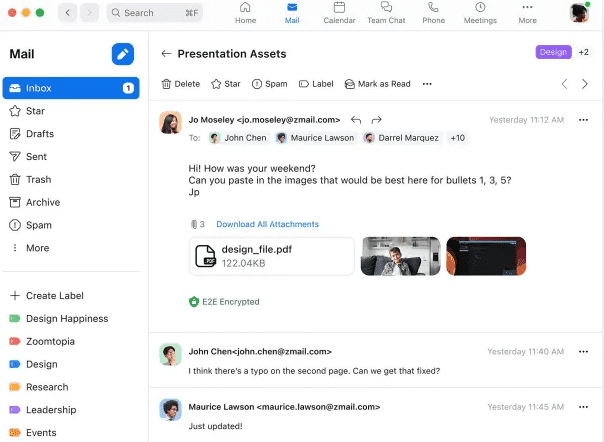Click the Darrel Marquez recipient chip
The width and height of the screenshot is (604, 442).
tap(401, 138)
